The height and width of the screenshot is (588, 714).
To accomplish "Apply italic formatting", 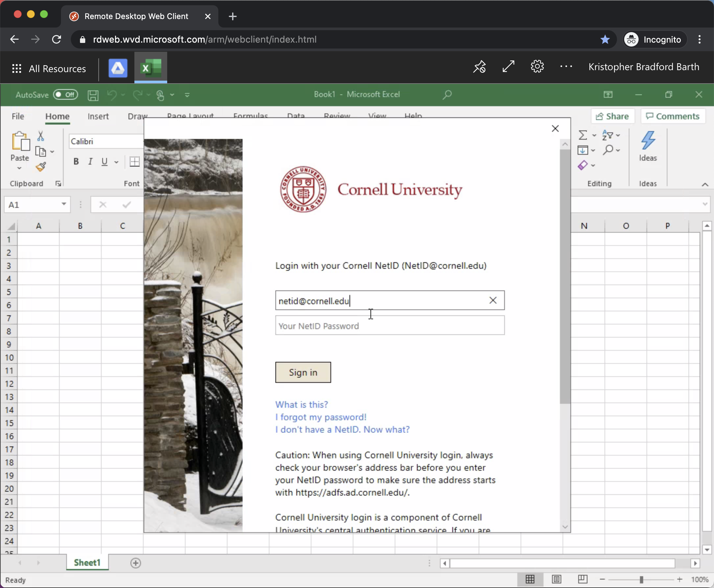I will (x=90, y=162).
